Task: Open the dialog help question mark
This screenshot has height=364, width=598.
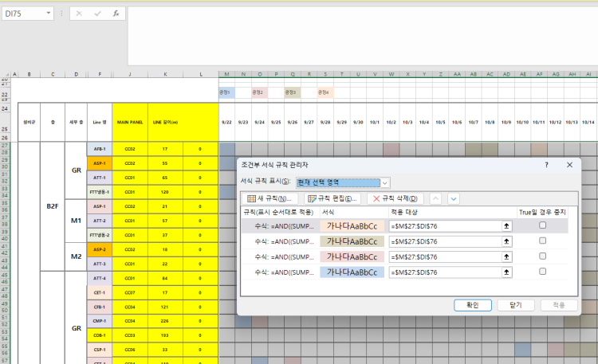Action: click(x=546, y=165)
